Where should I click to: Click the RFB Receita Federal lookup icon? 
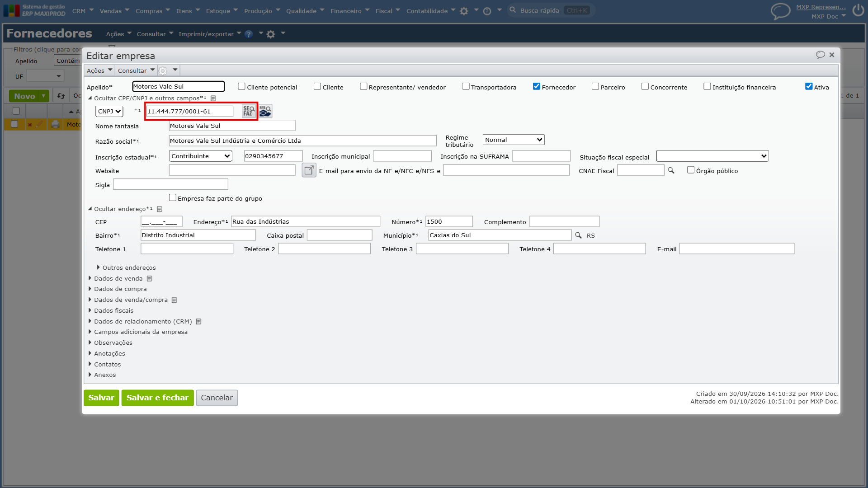(x=265, y=111)
